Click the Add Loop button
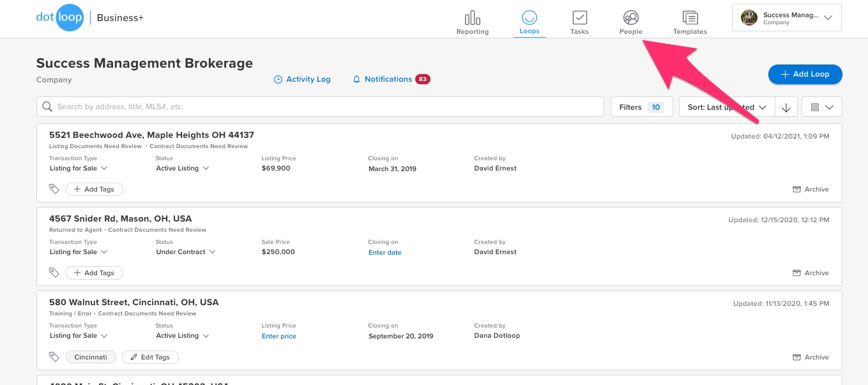The height and width of the screenshot is (385, 868). (x=805, y=74)
